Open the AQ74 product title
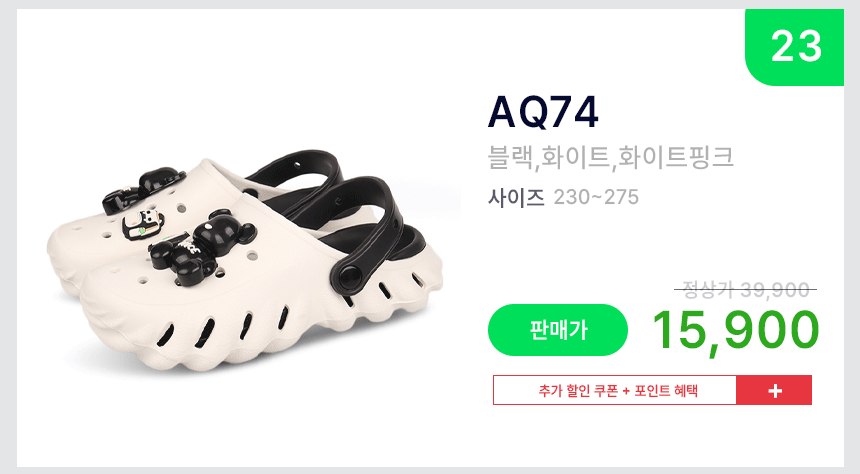Screen dimensions: 860x474 point(543,112)
